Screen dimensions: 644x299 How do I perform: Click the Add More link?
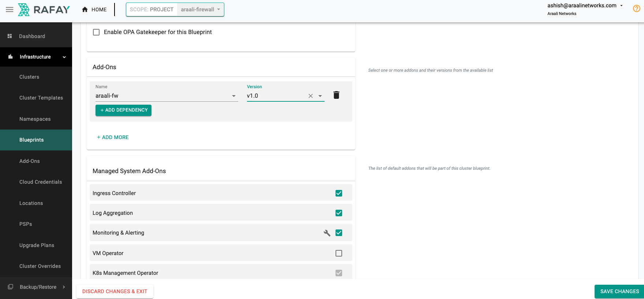[113, 137]
